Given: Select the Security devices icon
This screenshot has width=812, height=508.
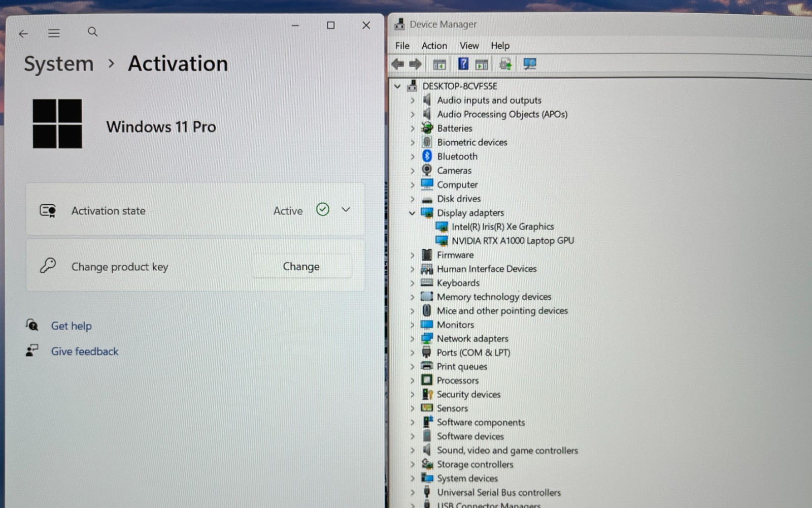Looking at the screenshot, I should (x=427, y=394).
